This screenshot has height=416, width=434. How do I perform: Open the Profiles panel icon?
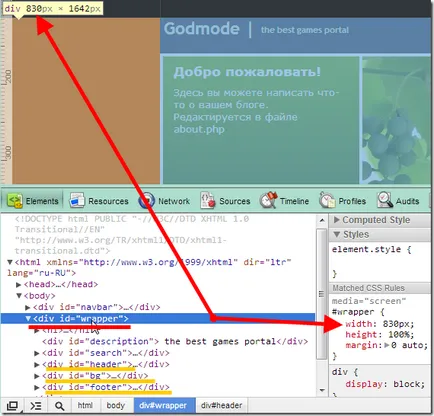(x=327, y=200)
